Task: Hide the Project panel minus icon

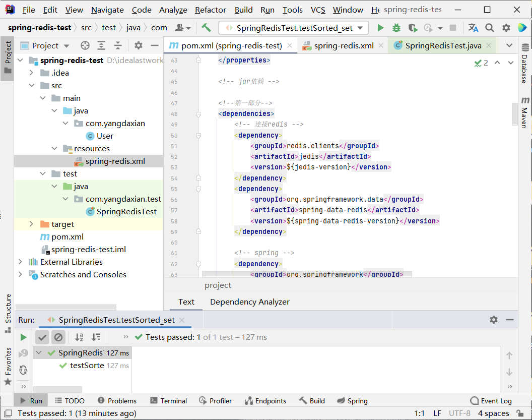Action: point(154,45)
